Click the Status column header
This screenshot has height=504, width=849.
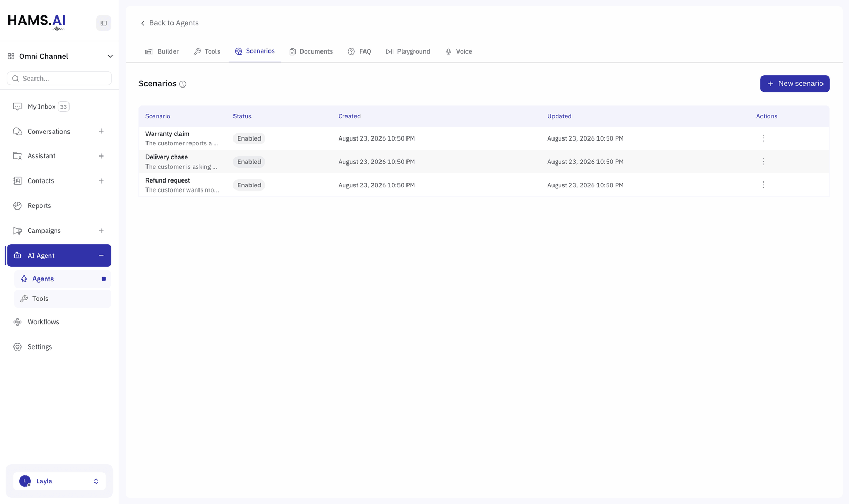pyautogui.click(x=242, y=116)
